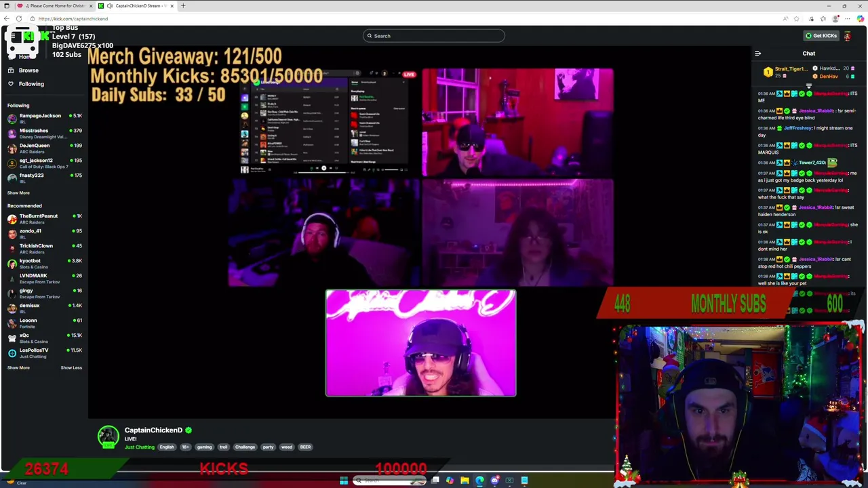Switch to Please Come Home for Christmas tab

click(x=54, y=5)
